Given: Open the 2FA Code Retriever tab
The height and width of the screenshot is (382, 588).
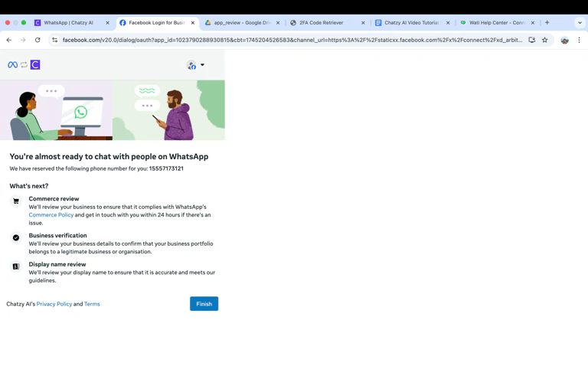Looking at the screenshot, I should pyautogui.click(x=322, y=23).
